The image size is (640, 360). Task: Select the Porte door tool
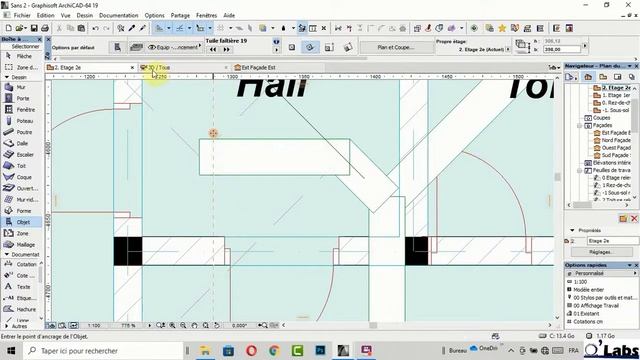[21, 98]
